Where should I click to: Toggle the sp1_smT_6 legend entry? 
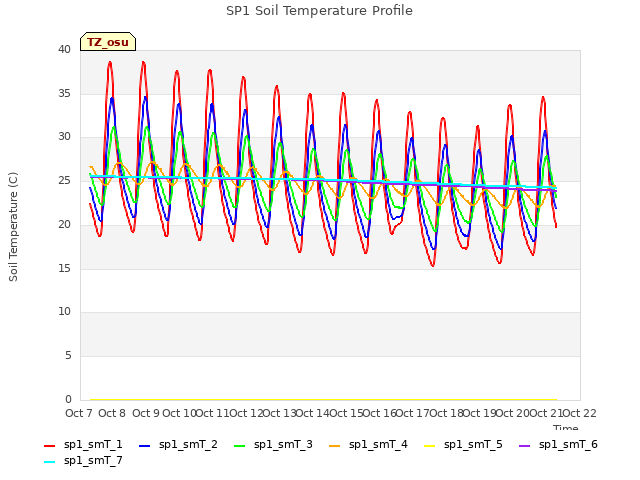558,444
